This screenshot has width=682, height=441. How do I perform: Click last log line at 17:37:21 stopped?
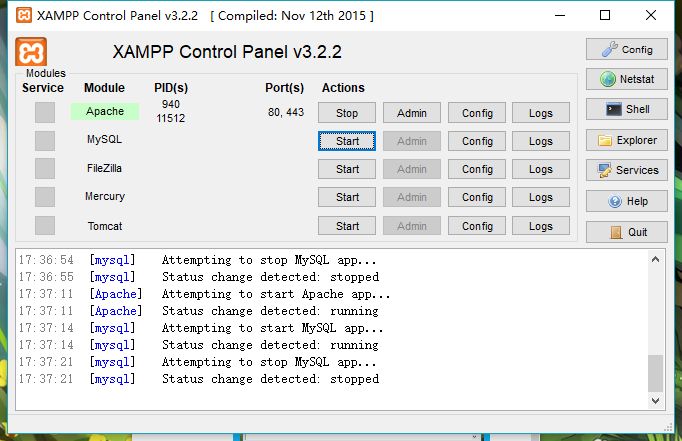(x=199, y=379)
